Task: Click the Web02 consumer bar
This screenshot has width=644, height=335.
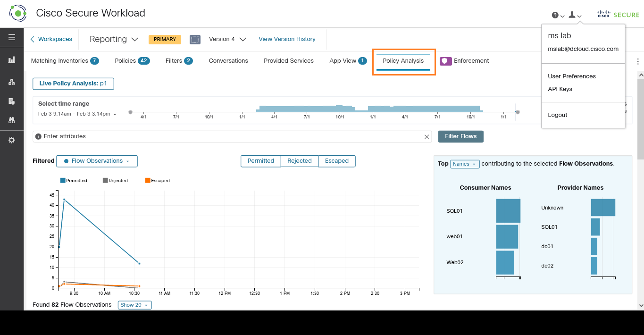Action: [x=505, y=262]
